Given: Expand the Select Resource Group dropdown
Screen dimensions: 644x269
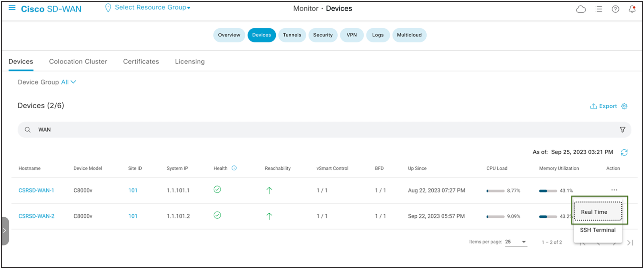Looking at the screenshot, I should tap(152, 8).
